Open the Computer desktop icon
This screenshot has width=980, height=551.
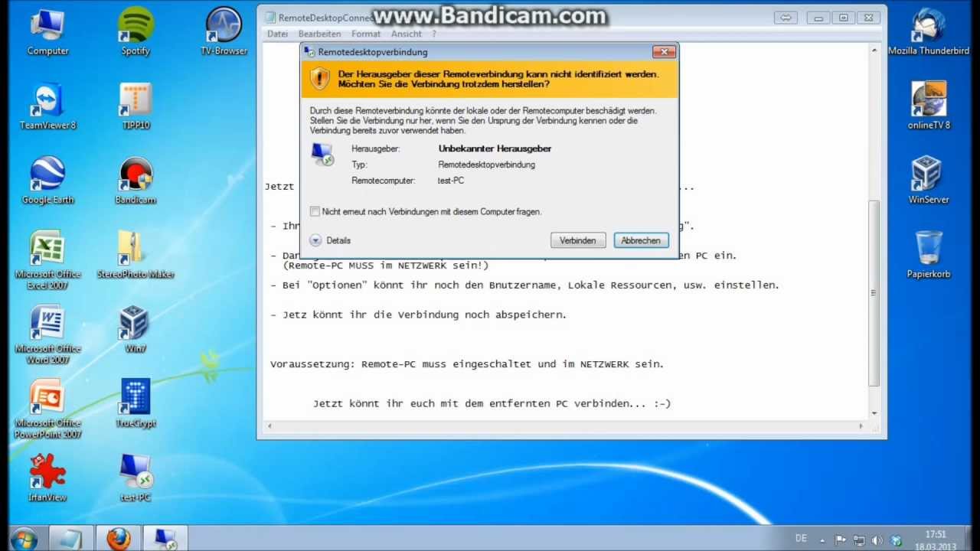(47, 32)
